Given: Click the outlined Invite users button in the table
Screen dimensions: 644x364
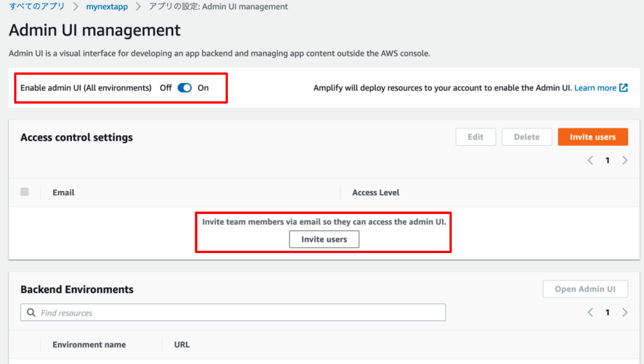Looking at the screenshot, I should (324, 239).
